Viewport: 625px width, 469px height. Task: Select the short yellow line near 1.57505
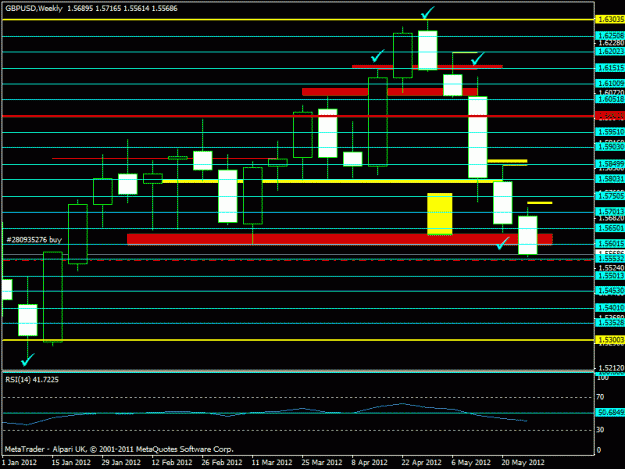point(540,203)
